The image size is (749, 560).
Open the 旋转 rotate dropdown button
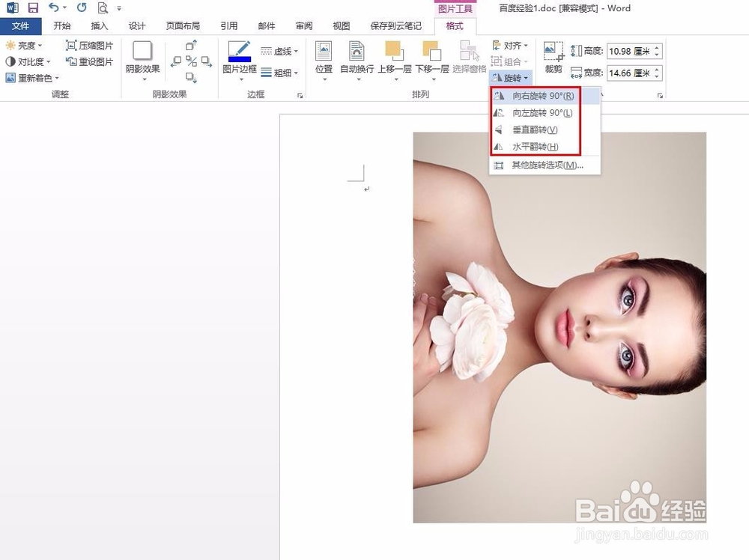tap(510, 78)
